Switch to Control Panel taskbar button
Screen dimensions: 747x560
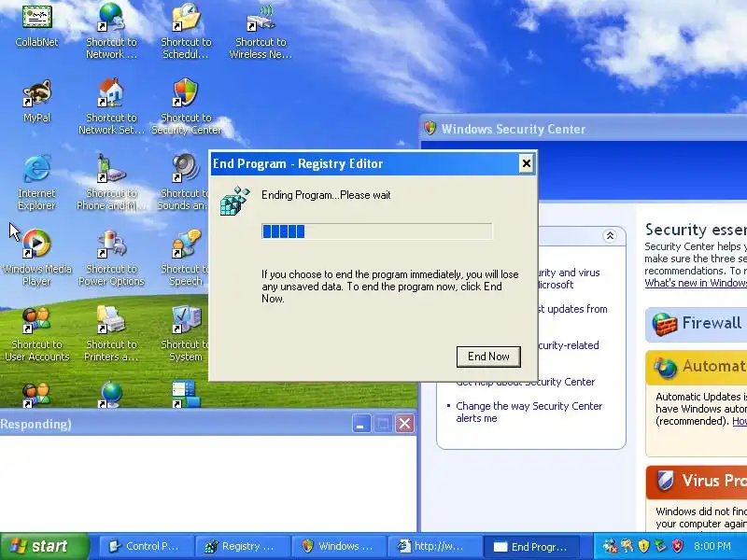point(146,546)
